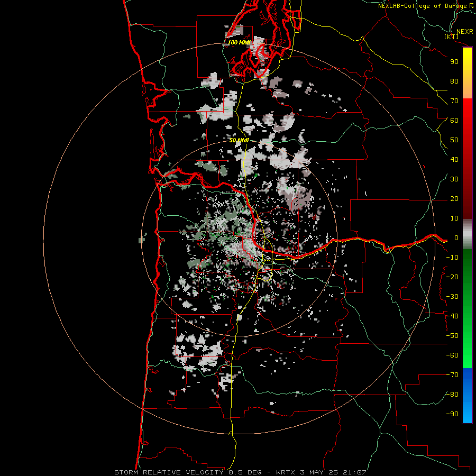
Task: Click the -50 value on velocity scale
Action: pyautogui.click(x=452, y=336)
